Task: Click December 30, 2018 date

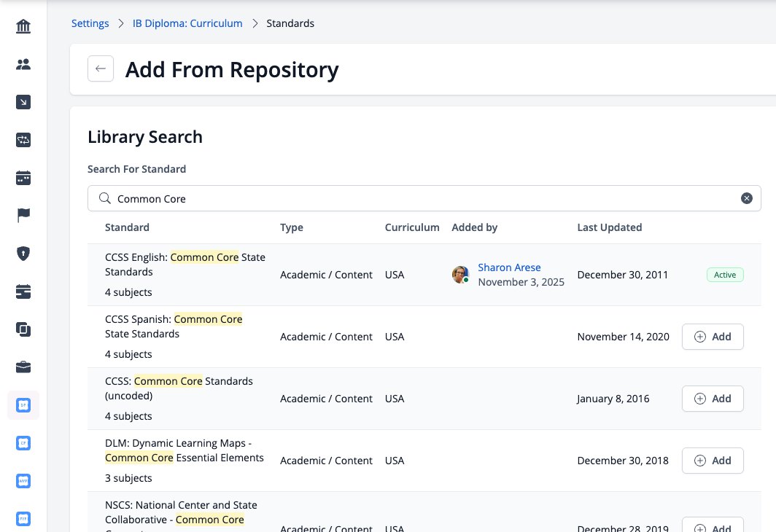Action: [623, 461]
